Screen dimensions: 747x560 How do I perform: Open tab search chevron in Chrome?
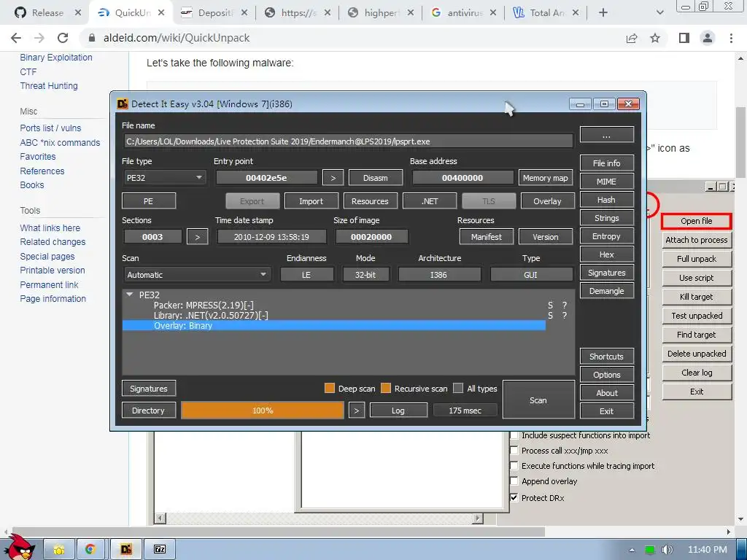pos(659,13)
